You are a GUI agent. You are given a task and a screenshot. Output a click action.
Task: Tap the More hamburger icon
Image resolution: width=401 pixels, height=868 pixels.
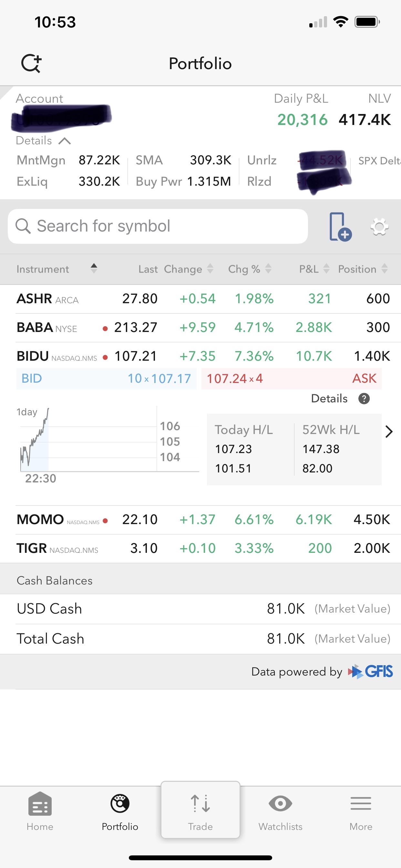[361, 804]
